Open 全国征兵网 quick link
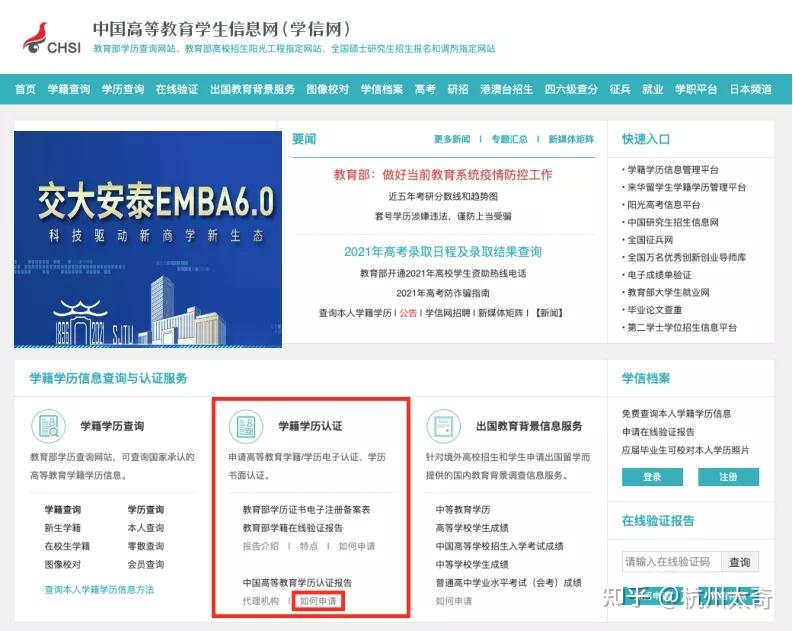The image size is (793, 631). point(650,240)
